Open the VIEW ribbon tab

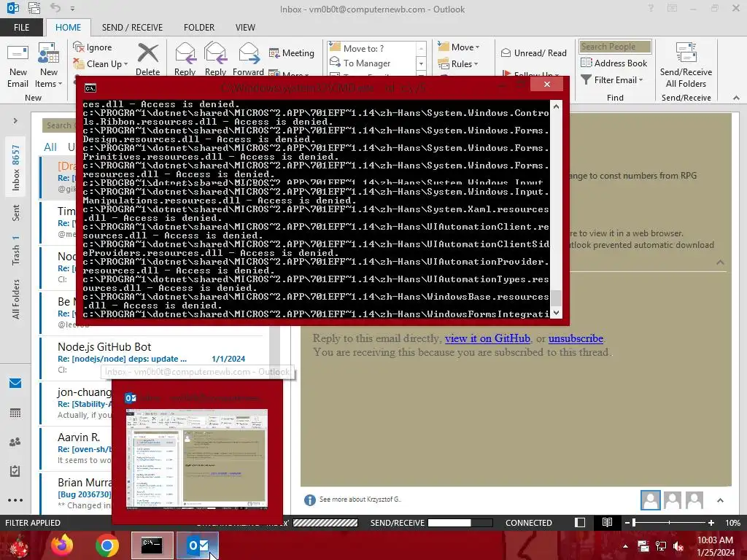245,27
